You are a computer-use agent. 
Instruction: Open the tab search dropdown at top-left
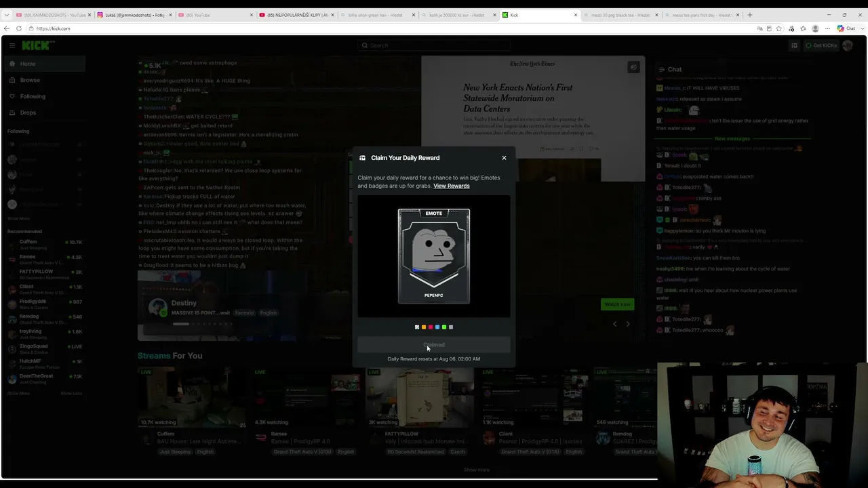[6, 15]
